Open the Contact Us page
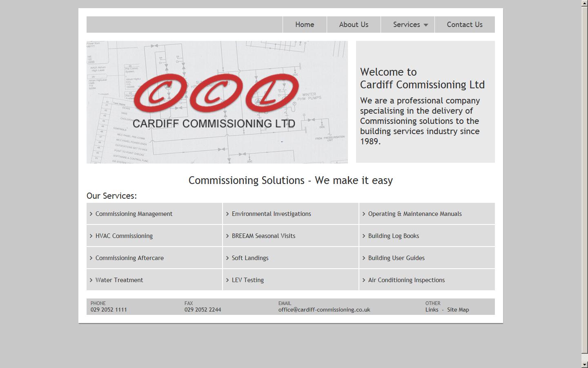 [465, 25]
